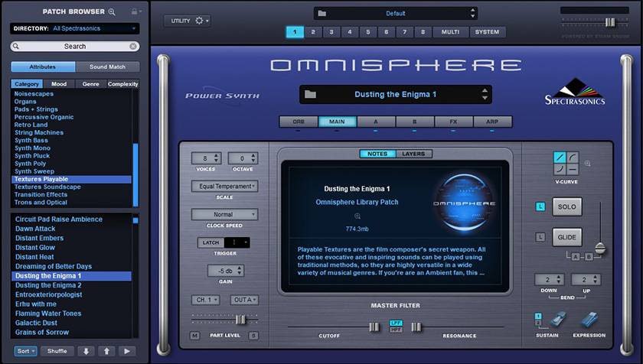Open the Directory dropdown
This screenshot has width=643, height=364.
(x=75, y=28)
